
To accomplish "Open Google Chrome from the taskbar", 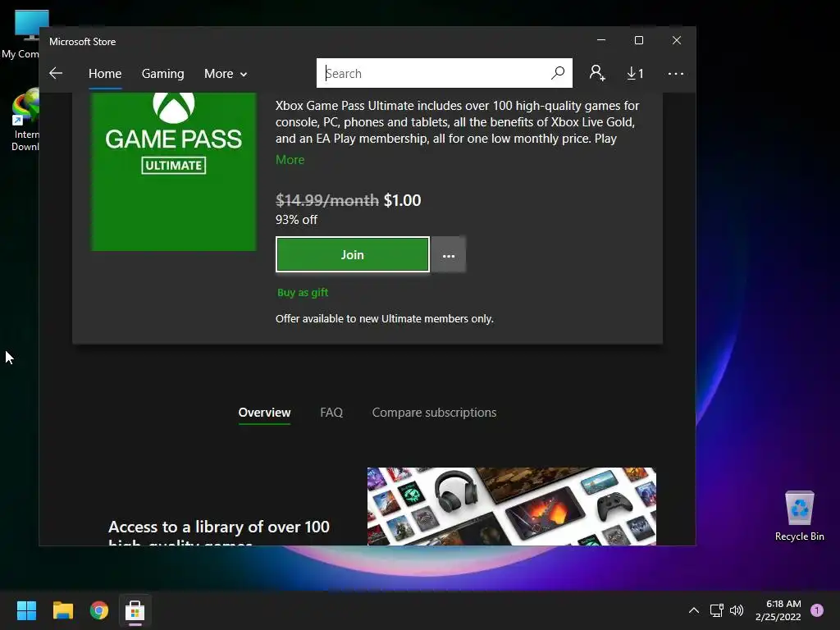I will click(x=99, y=610).
